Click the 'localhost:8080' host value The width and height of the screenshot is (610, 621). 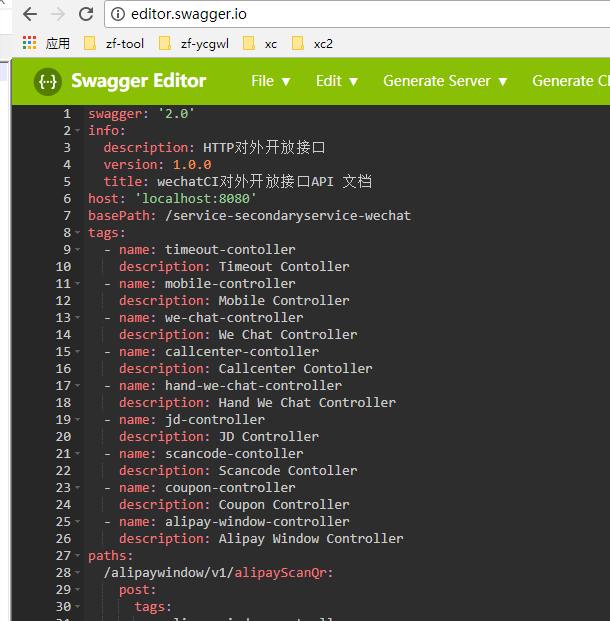[x=196, y=199]
